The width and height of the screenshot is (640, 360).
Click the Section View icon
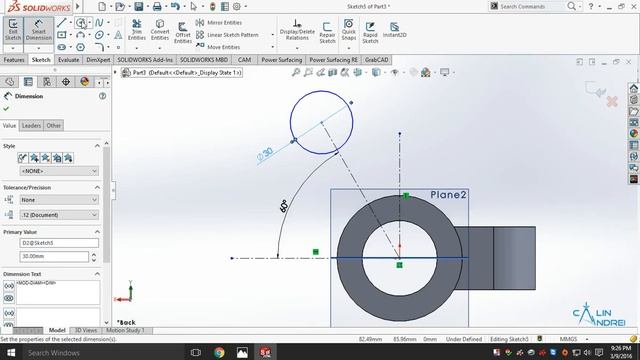tap(333, 72)
